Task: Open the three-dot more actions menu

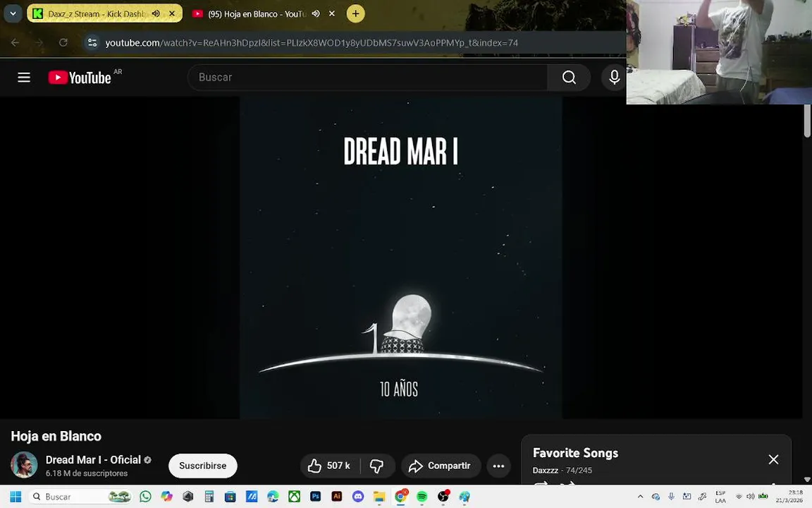Action: click(x=498, y=466)
